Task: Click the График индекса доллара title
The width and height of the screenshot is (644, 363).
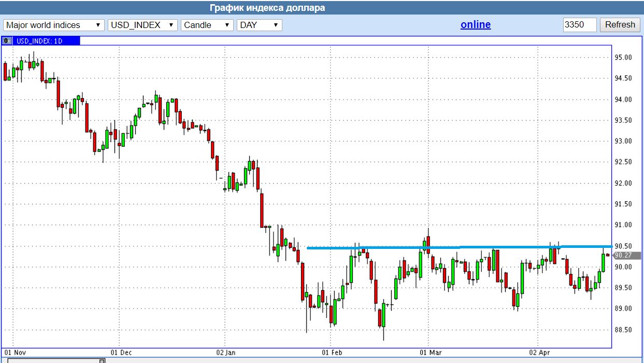Action: (x=267, y=8)
